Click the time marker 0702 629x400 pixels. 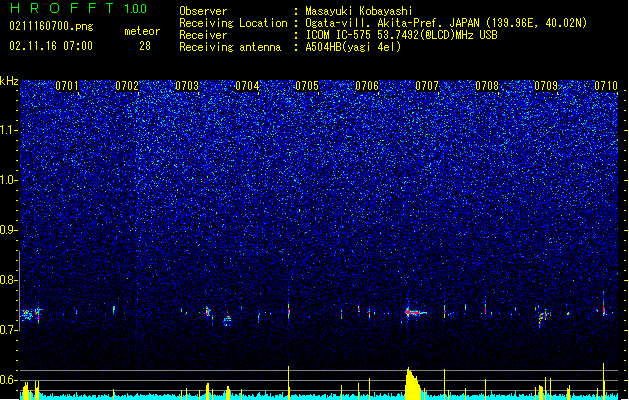[x=127, y=86]
